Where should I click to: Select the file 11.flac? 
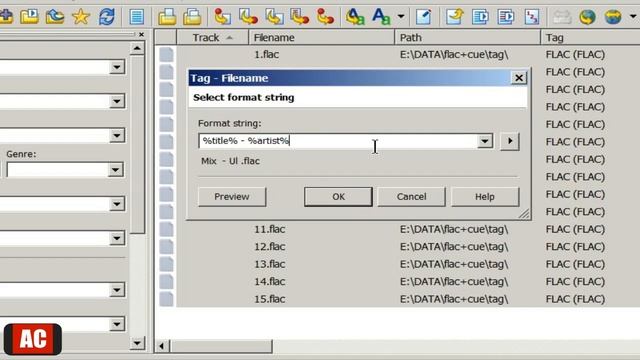point(270,229)
